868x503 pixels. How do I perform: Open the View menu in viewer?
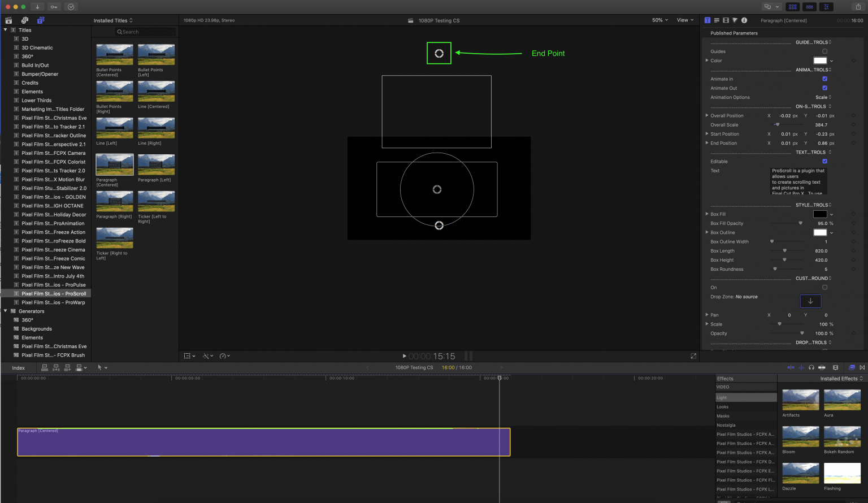pyautogui.click(x=685, y=20)
